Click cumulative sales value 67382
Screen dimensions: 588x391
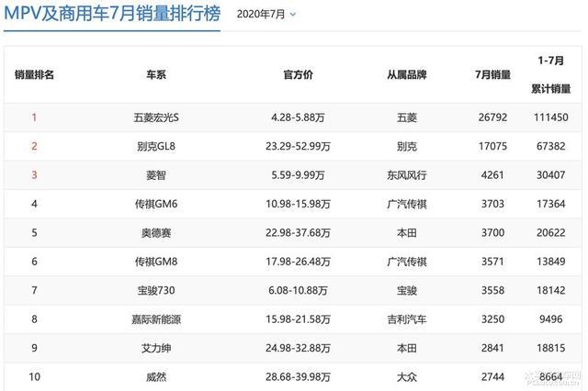tap(551, 146)
